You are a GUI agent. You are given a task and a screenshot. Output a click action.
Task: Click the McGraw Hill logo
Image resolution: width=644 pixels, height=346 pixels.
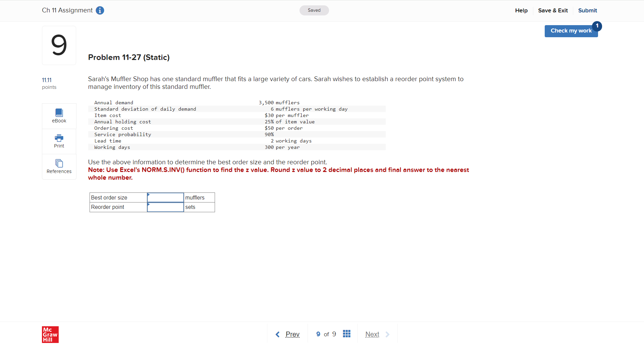[x=50, y=334]
